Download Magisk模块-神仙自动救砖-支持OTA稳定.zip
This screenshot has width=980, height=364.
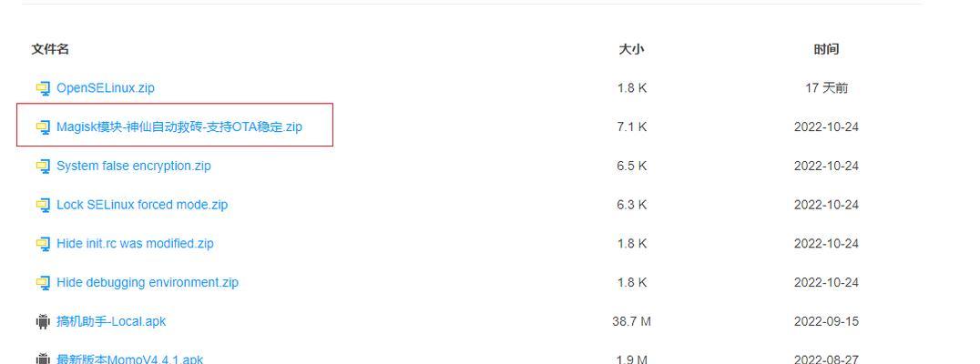179,126
